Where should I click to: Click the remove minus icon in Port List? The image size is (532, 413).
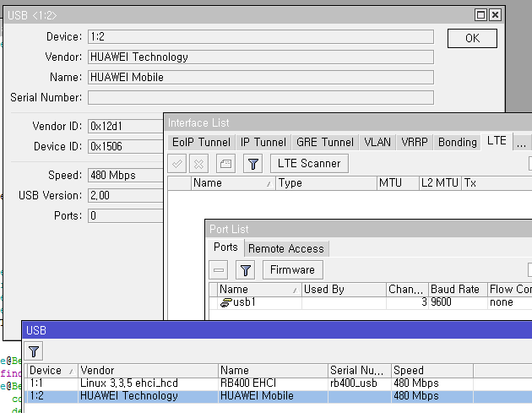[x=219, y=270]
